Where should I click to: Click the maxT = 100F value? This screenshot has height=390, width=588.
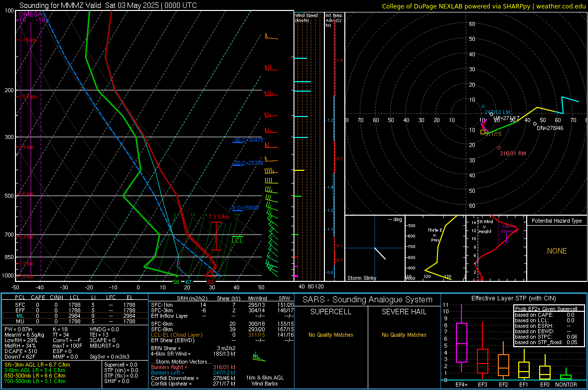67,346
